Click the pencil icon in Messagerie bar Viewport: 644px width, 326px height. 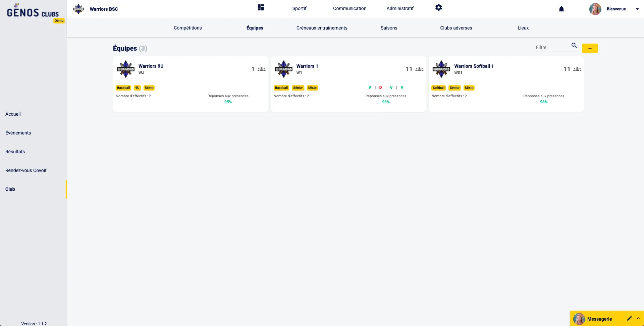click(x=629, y=318)
